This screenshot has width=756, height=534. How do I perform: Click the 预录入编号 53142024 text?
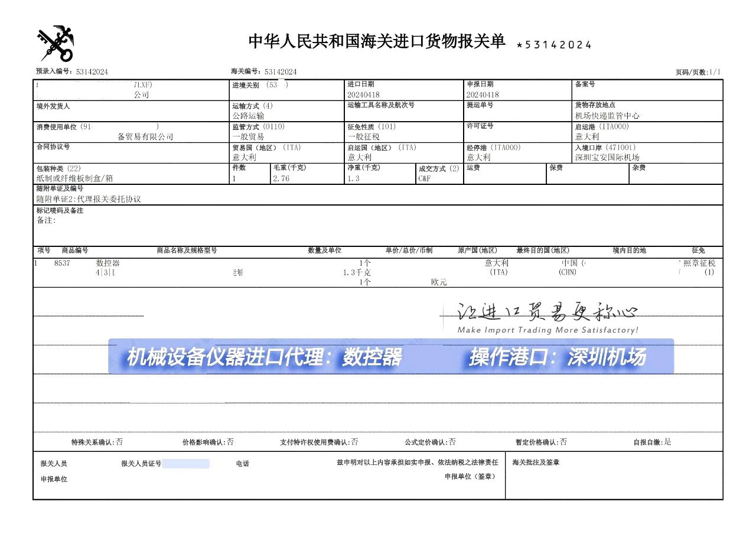(x=92, y=72)
